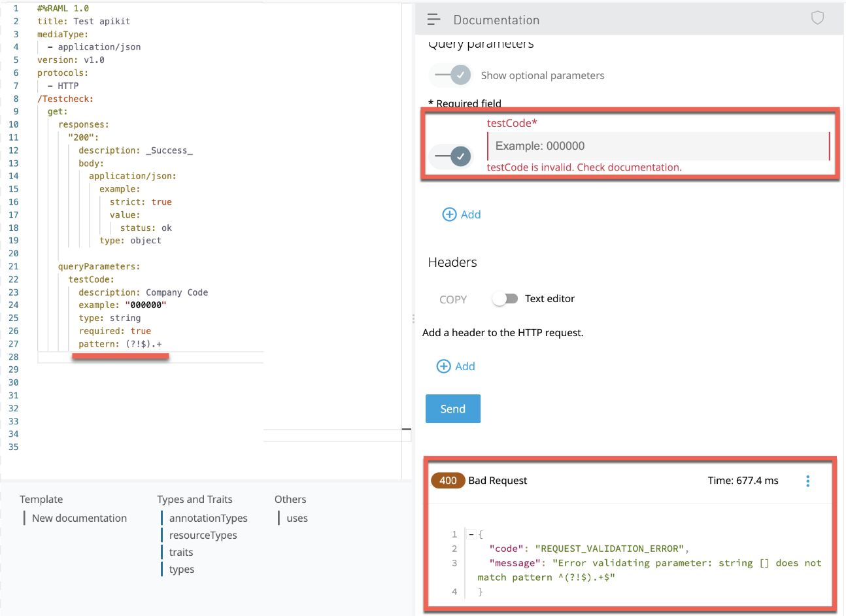Insert the annotationTypes snippet
Image resolution: width=846 pixels, height=616 pixels.
click(x=209, y=518)
